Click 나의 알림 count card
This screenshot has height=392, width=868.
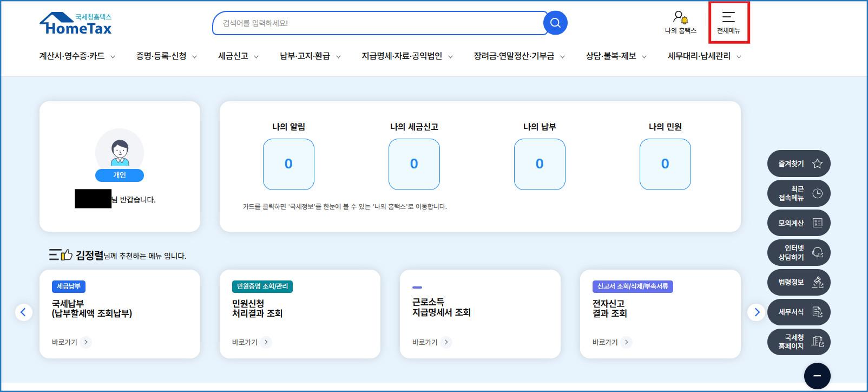pyautogui.click(x=288, y=164)
